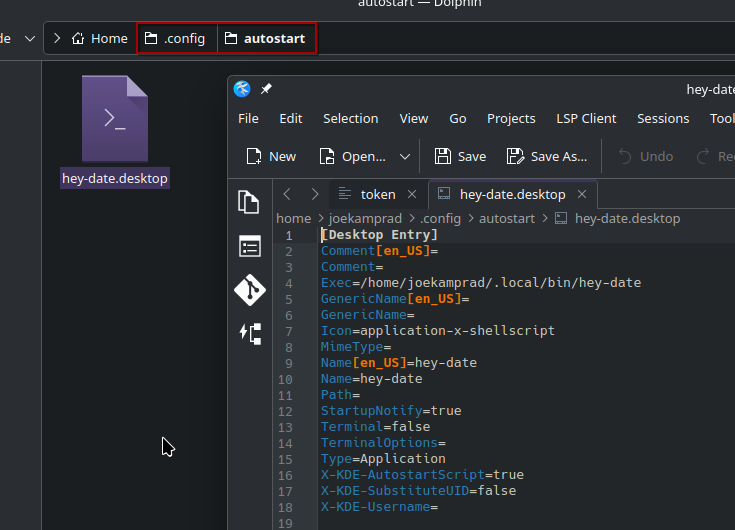Open the Projects menu
This screenshot has height=530, width=735.
click(511, 119)
